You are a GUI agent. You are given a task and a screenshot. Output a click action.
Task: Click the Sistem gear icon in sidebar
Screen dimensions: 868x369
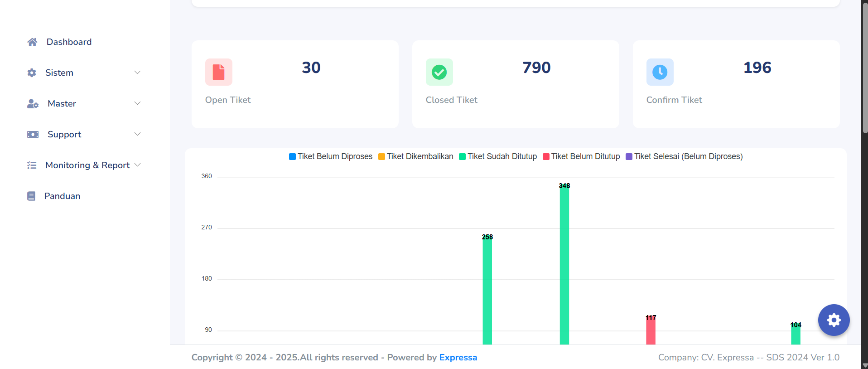tap(32, 73)
